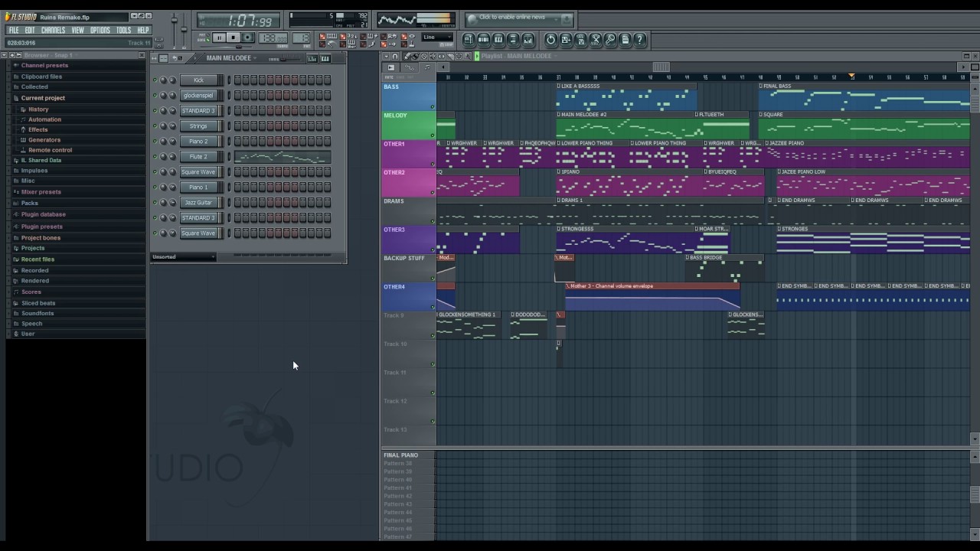Mute the Piano 2 channel LED
The width and height of the screenshot is (980, 551).
155,142
